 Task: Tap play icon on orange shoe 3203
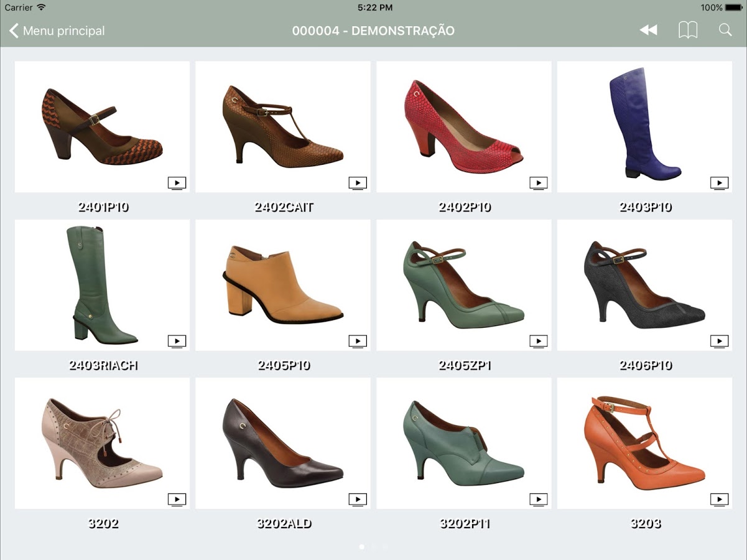(x=719, y=499)
